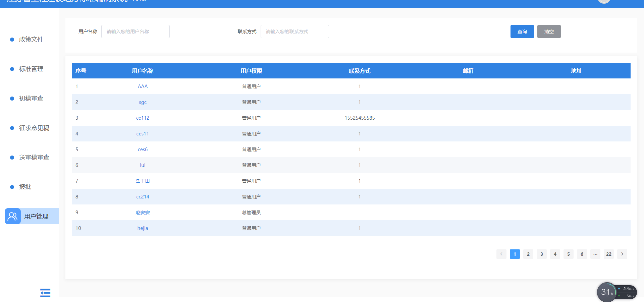The width and height of the screenshot is (644, 302).
Task: Click the 查询 search button
Action: [x=522, y=32]
